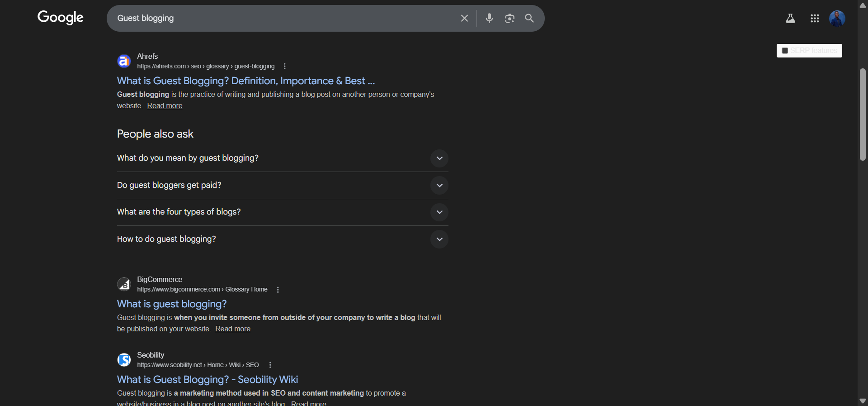Viewport: 868px width, 406px height.
Task: Click Read more under BigCommerce snippet
Action: click(233, 329)
